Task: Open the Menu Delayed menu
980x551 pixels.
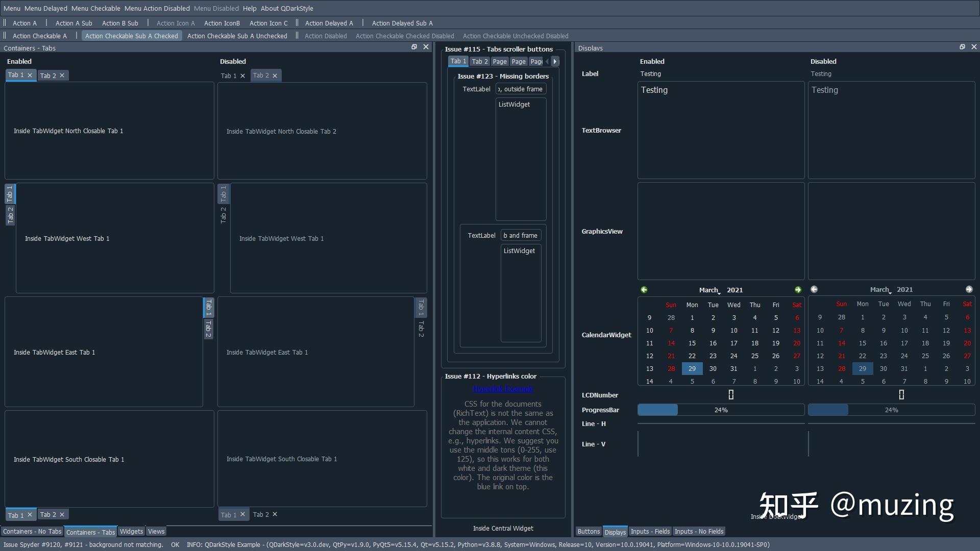Action: [x=45, y=8]
